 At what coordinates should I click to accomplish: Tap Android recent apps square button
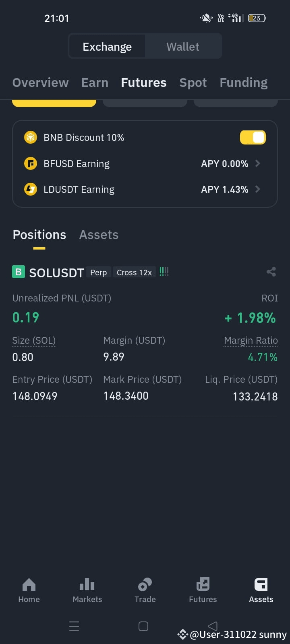coord(143,626)
